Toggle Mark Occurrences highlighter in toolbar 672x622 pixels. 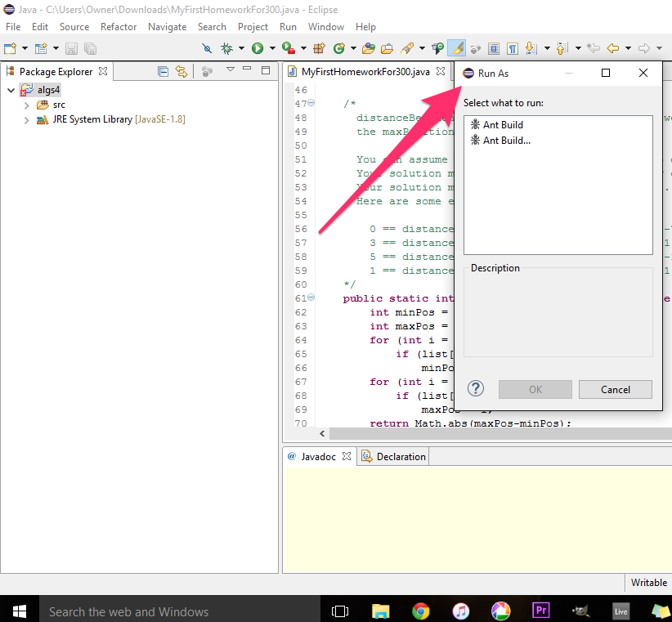458,48
